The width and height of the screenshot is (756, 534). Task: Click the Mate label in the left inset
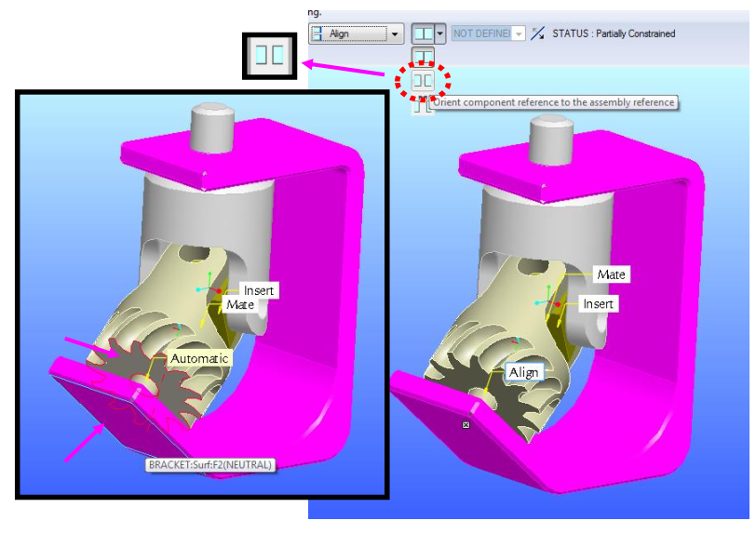[241, 304]
